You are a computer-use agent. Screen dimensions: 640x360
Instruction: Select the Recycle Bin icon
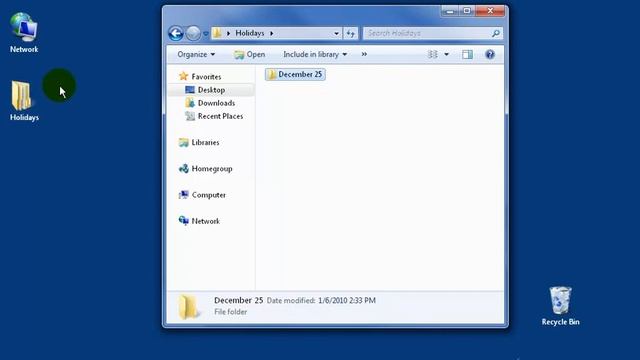[560, 306]
